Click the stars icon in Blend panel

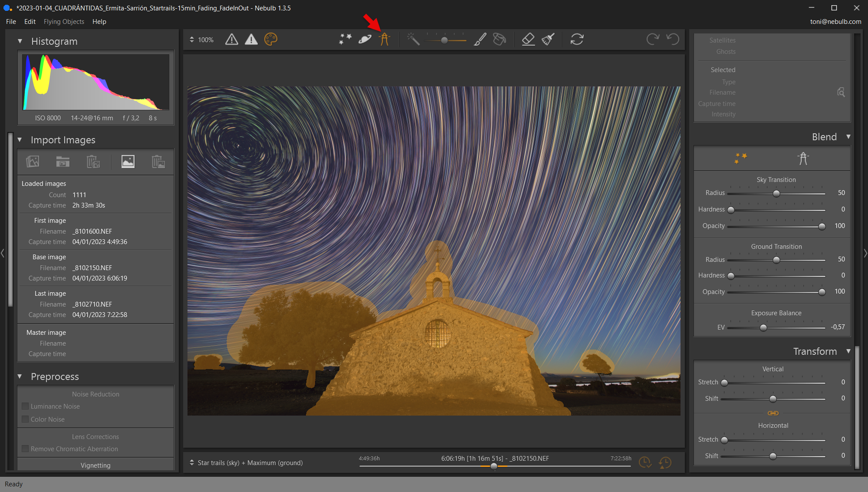click(741, 158)
